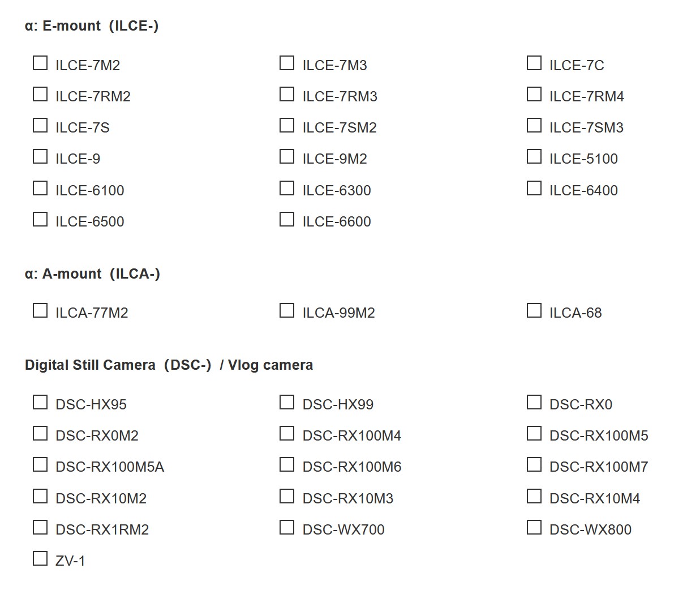Image resolution: width=700 pixels, height=594 pixels.
Task: Tick the ILCE-9 checkbox
Action: click(40, 156)
